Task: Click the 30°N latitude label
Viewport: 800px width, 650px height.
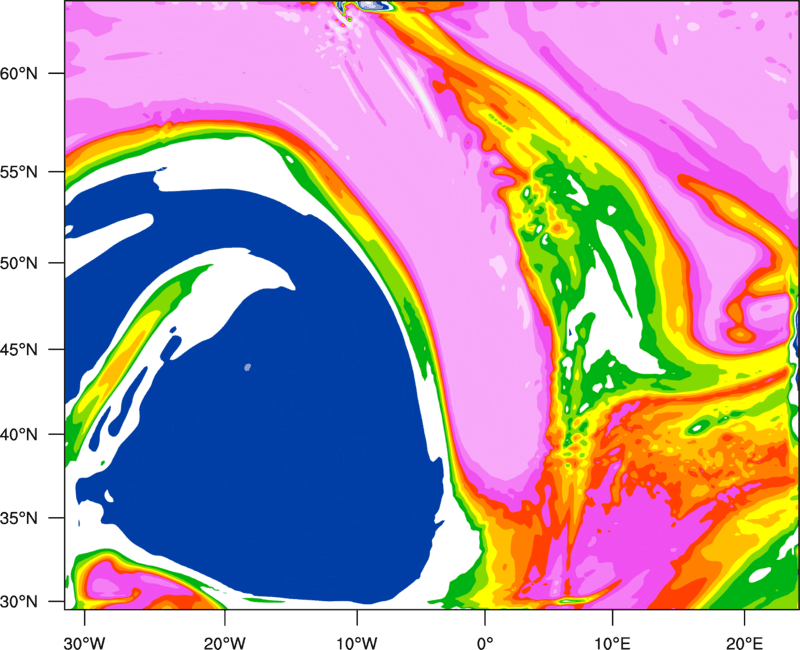Action: click(x=19, y=602)
